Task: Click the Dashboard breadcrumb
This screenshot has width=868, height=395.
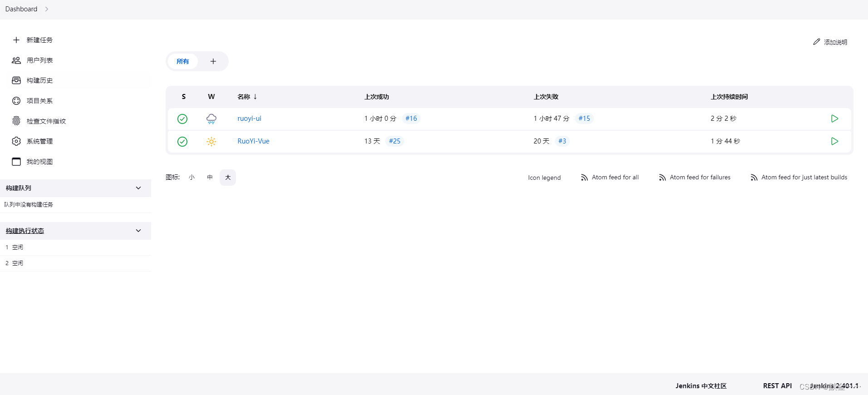Action: click(21, 9)
